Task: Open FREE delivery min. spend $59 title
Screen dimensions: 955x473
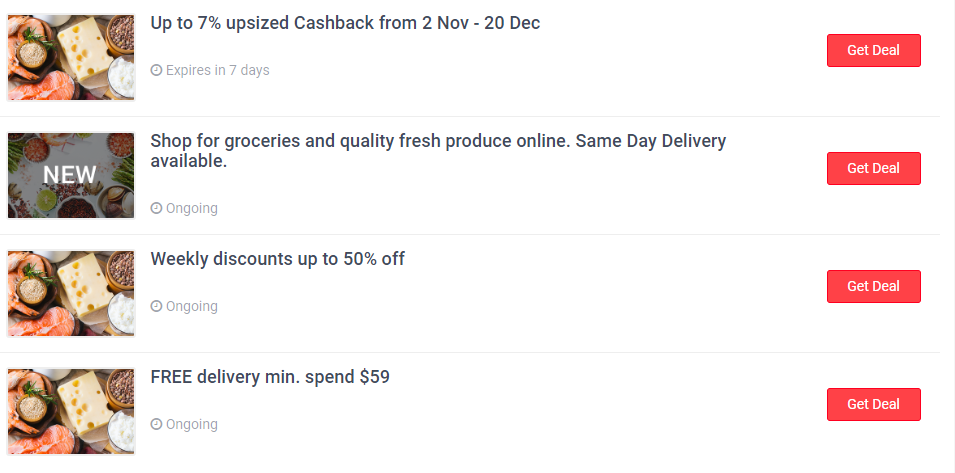Action: point(270,377)
